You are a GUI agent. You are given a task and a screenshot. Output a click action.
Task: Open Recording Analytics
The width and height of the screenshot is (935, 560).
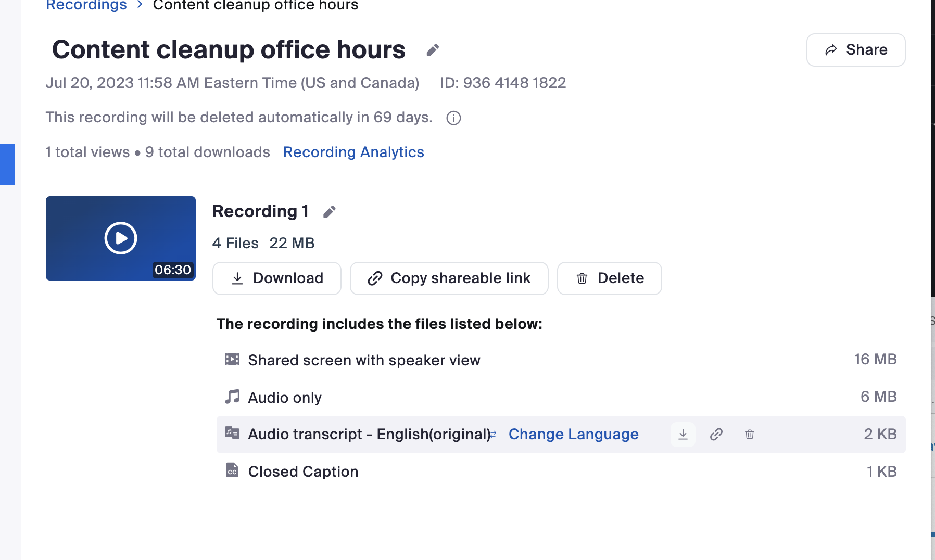[353, 152]
